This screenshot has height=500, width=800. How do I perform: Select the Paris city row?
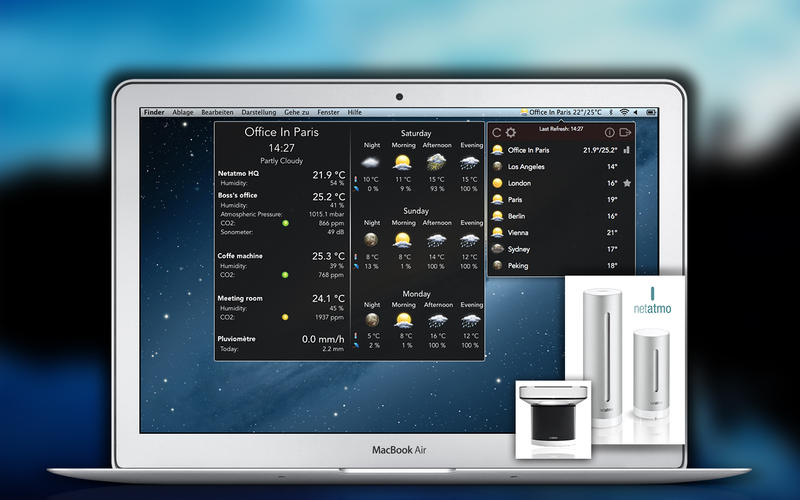[561, 199]
